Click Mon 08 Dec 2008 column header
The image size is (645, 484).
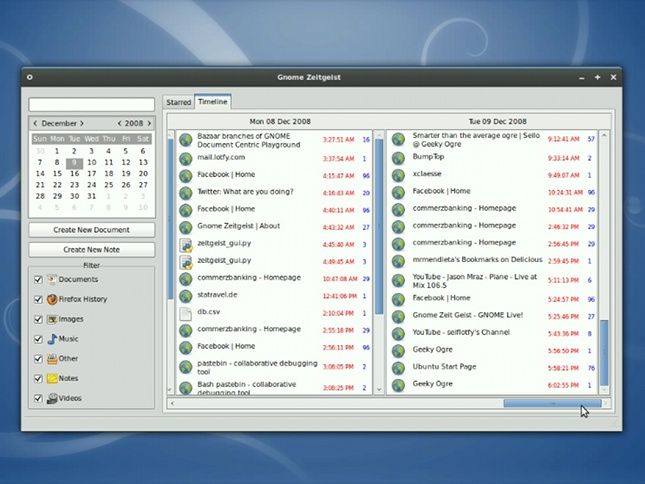pyautogui.click(x=280, y=121)
